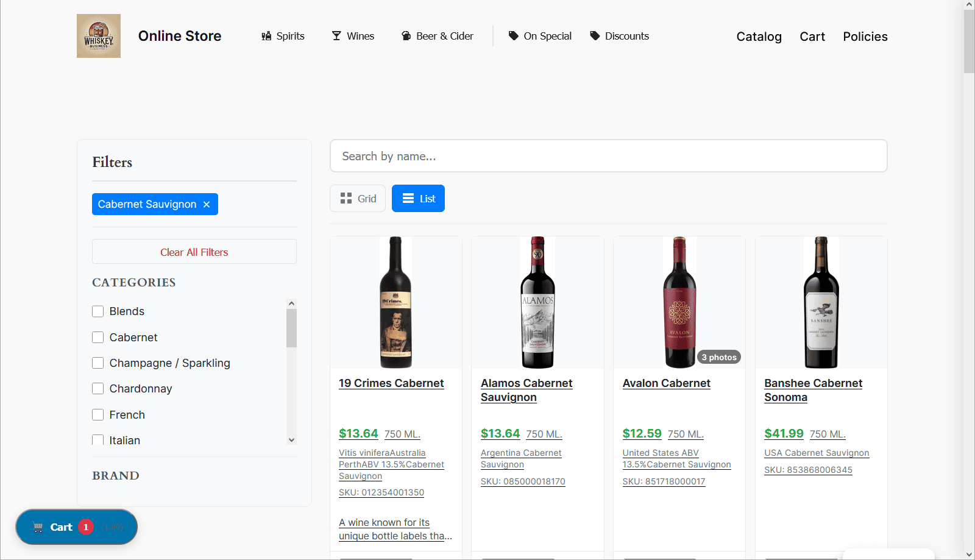Focus the Search by name field
The width and height of the screenshot is (975, 560).
point(608,156)
